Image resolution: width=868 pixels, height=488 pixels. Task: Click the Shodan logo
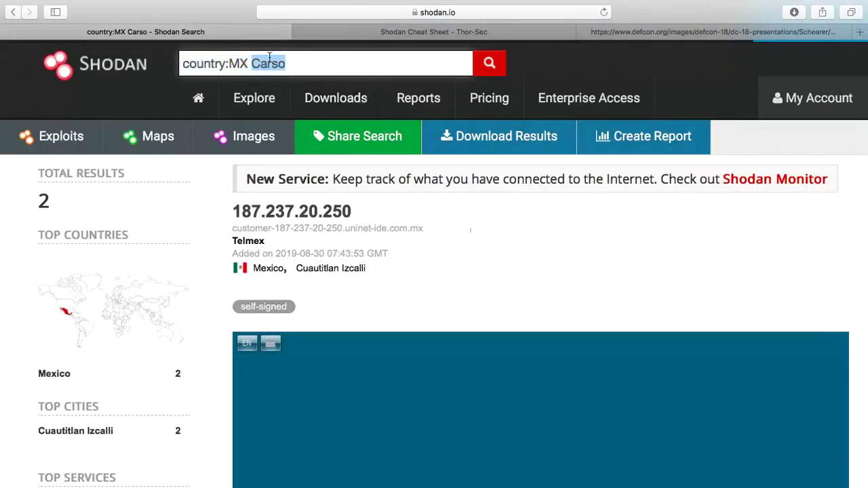(x=95, y=64)
